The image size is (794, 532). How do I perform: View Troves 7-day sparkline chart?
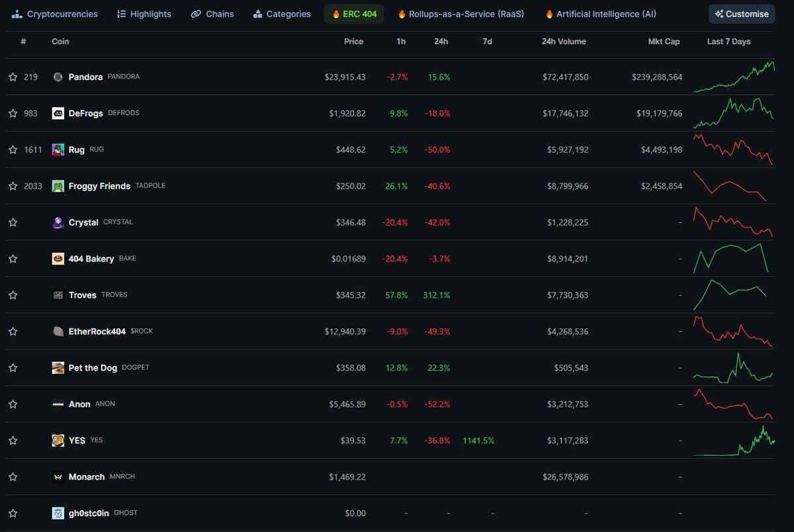[730, 295]
